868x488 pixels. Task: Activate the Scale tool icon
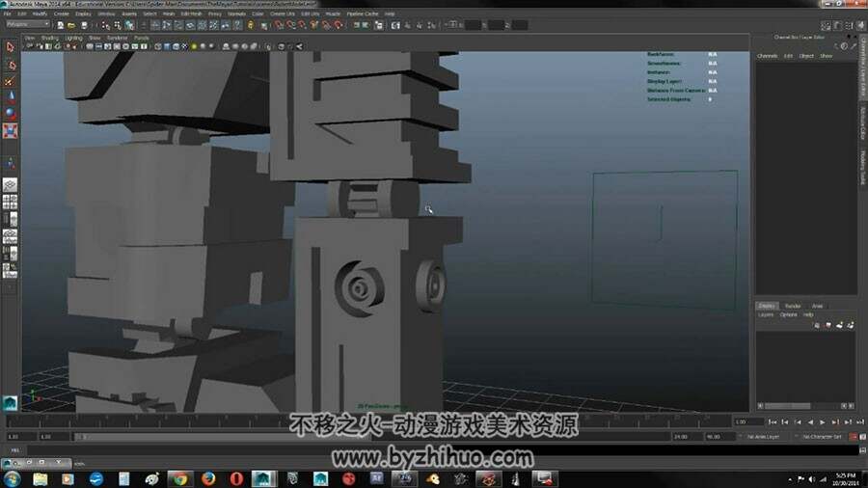tap(10, 131)
